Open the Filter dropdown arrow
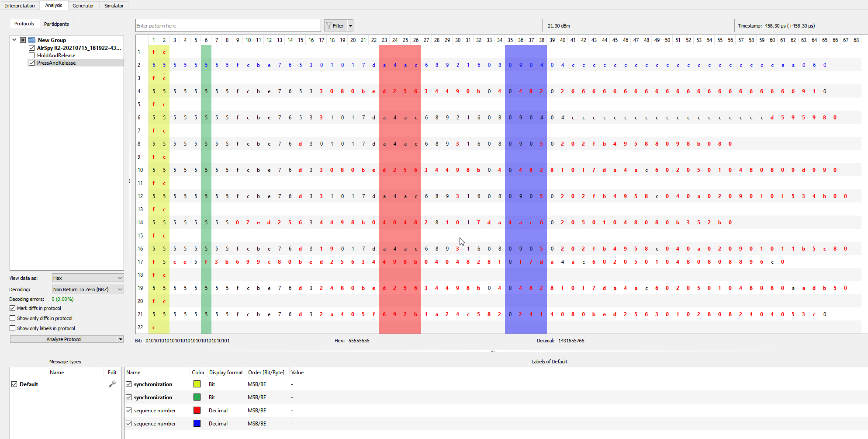This screenshot has height=439, width=868. (350, 26)
